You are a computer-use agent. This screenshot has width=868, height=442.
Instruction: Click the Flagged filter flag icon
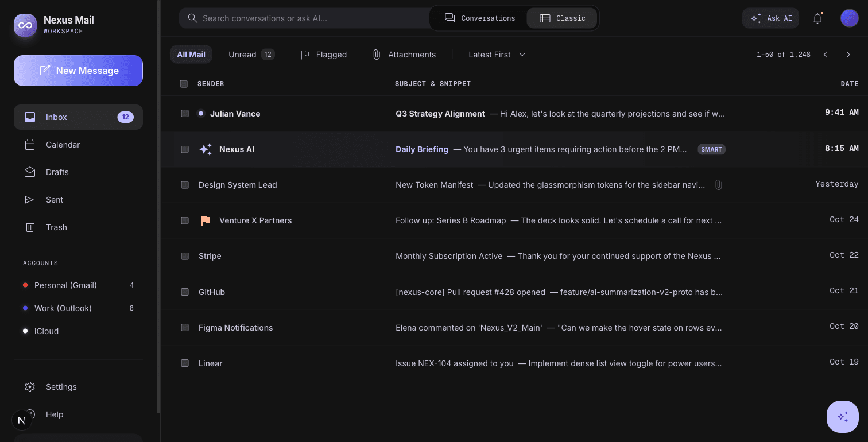pos(305,55)
